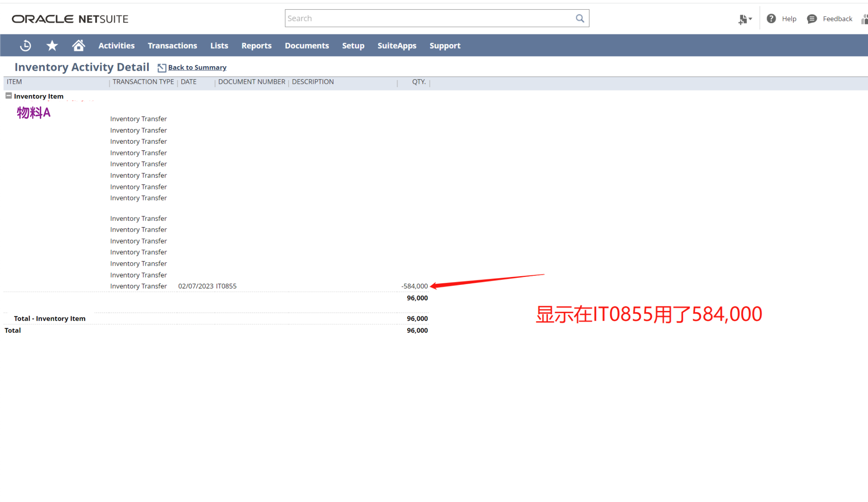Viewport: 868px width, 502px height.
Task: Open the SuiteApps menu
Action: [x=397, y=46]
